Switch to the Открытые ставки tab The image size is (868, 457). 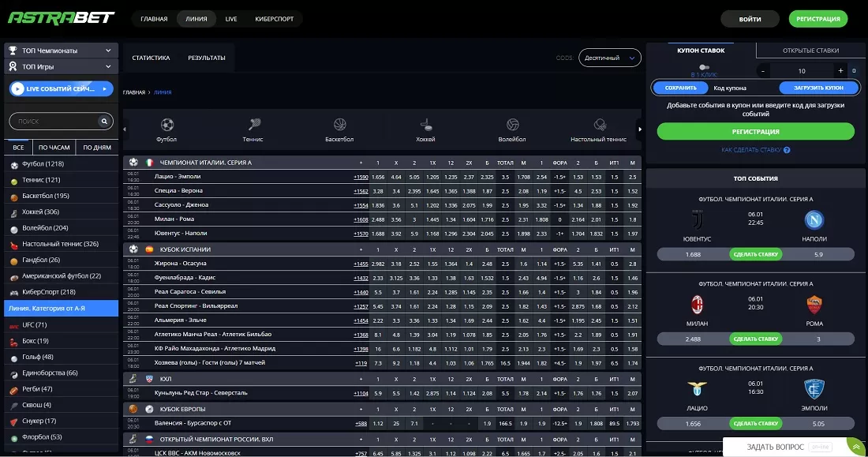pyautogui.click(x=810, y=51)
